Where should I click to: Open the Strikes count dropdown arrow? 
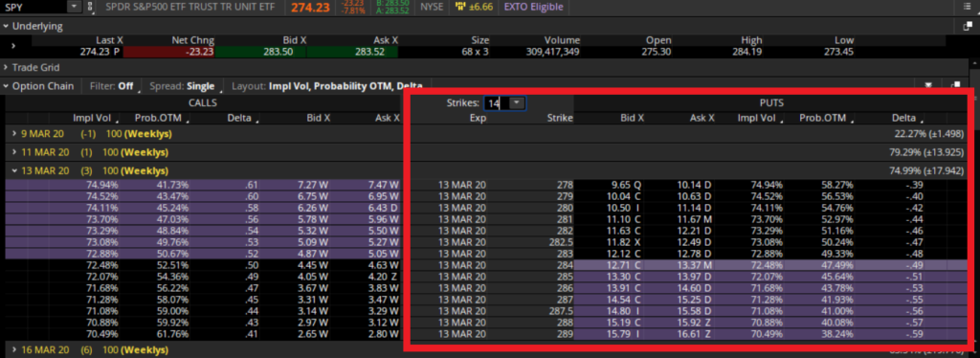517,103
